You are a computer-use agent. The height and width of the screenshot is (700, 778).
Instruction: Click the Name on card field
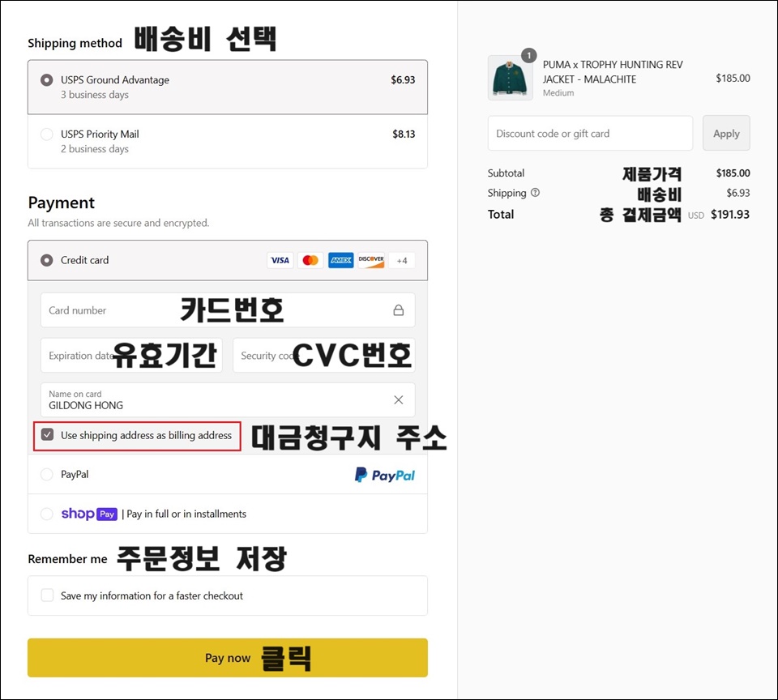coord(228,400)
